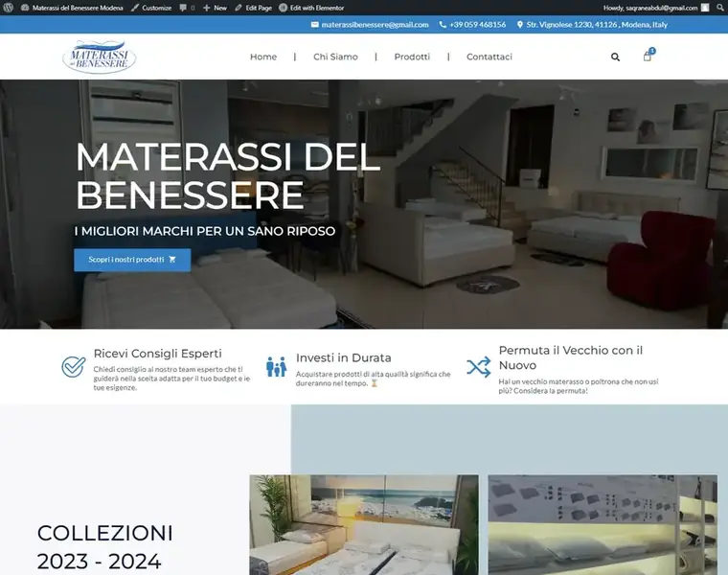This screenshot has width=728, height=575.
Task: Open the user avatar in admin bar
Action: pyautogui.click(x=705, y=8)
